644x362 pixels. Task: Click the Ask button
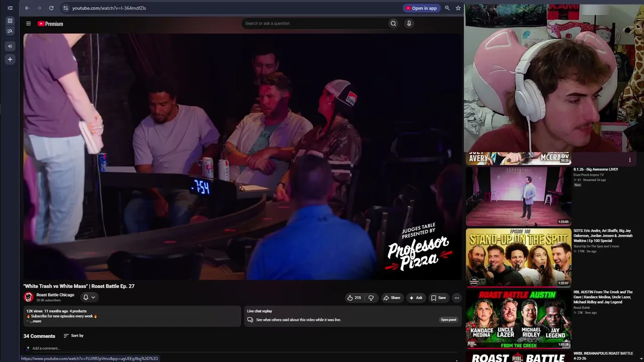(x=416, y=298)
